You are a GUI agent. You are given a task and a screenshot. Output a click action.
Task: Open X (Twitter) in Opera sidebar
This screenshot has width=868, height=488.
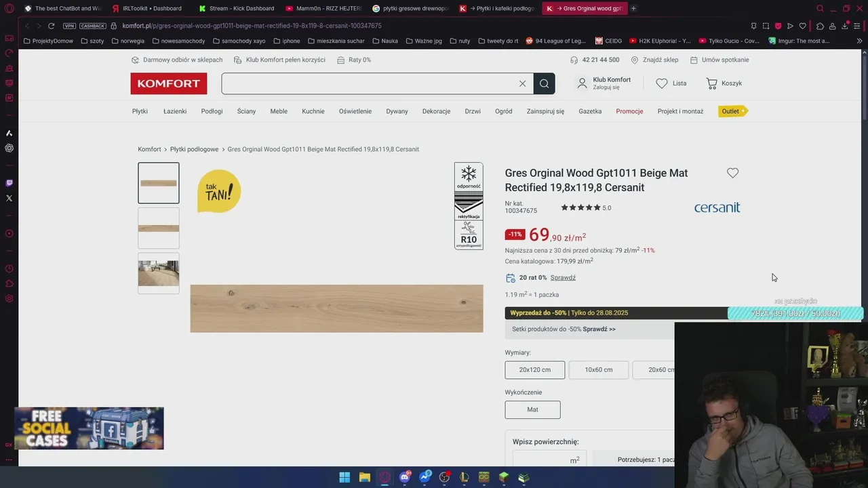9,198
